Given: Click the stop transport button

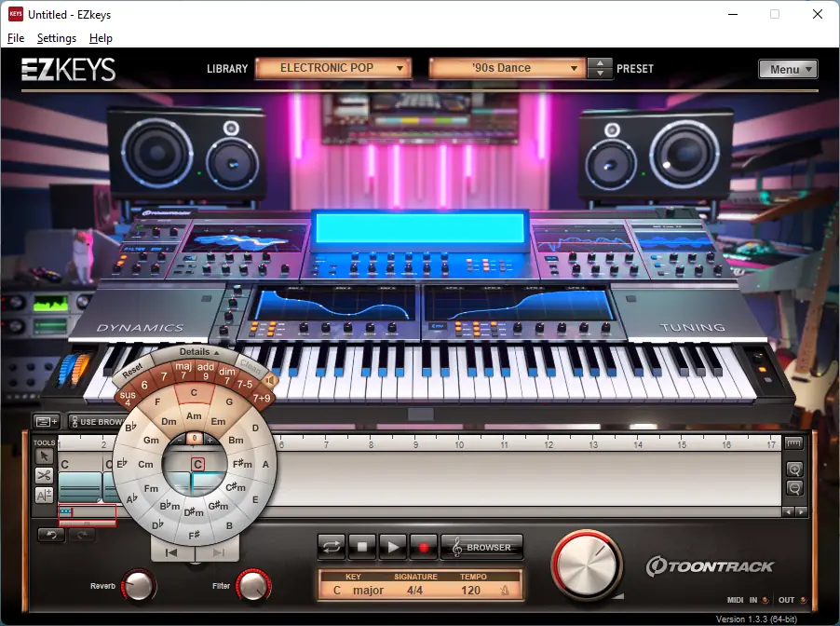Looking at the screenshot, I should (x=362, y=547).
